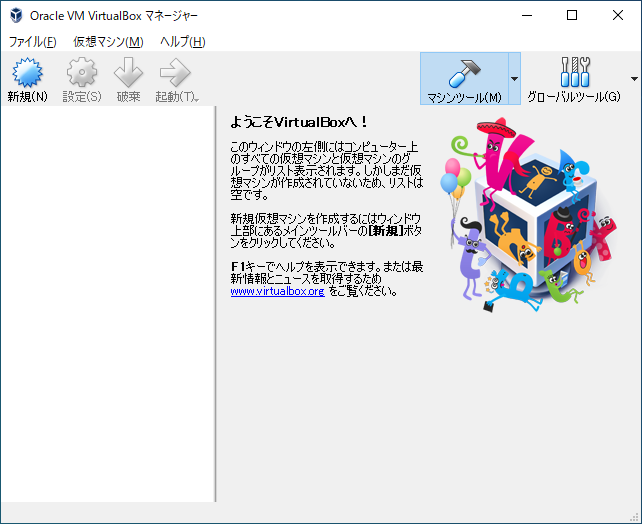Open VM settings with the 設定 gear icon
The image size is (642, 524).
(81, 73)
